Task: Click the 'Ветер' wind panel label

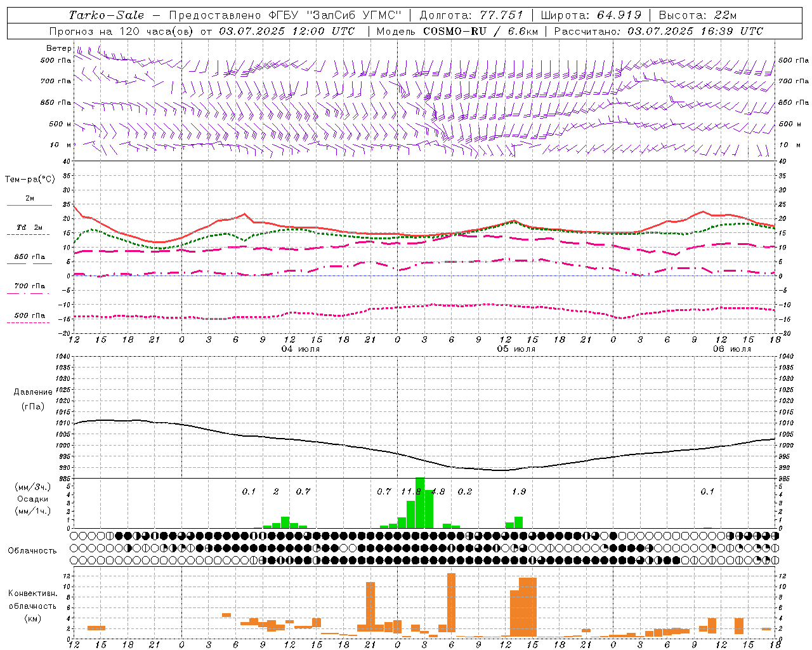Action: point(58,48)
